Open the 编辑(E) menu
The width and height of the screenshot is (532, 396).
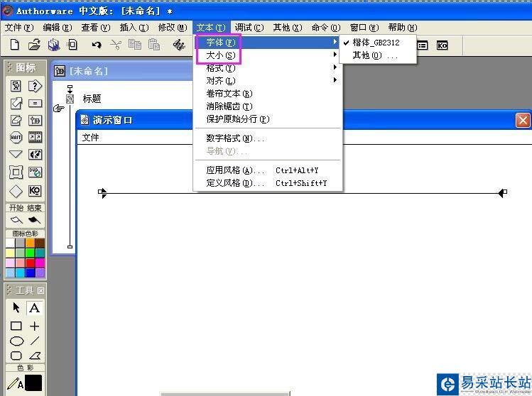(58, 28)
